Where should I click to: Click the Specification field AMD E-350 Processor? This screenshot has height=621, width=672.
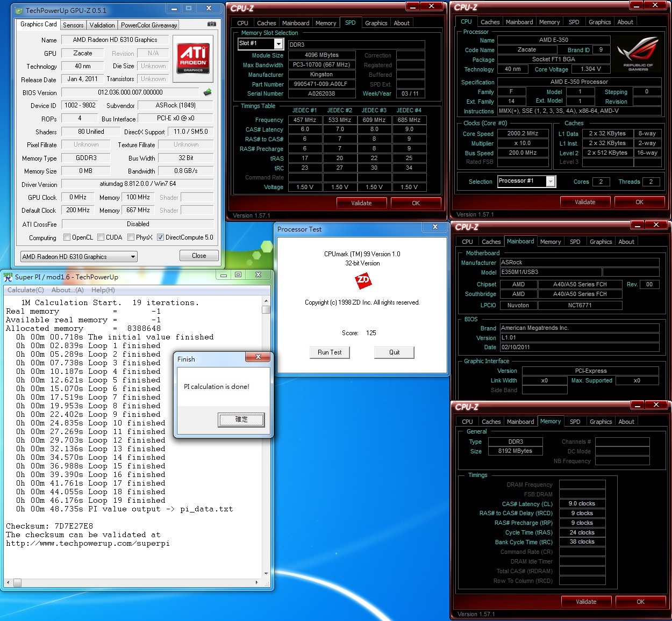coord(579,82)
